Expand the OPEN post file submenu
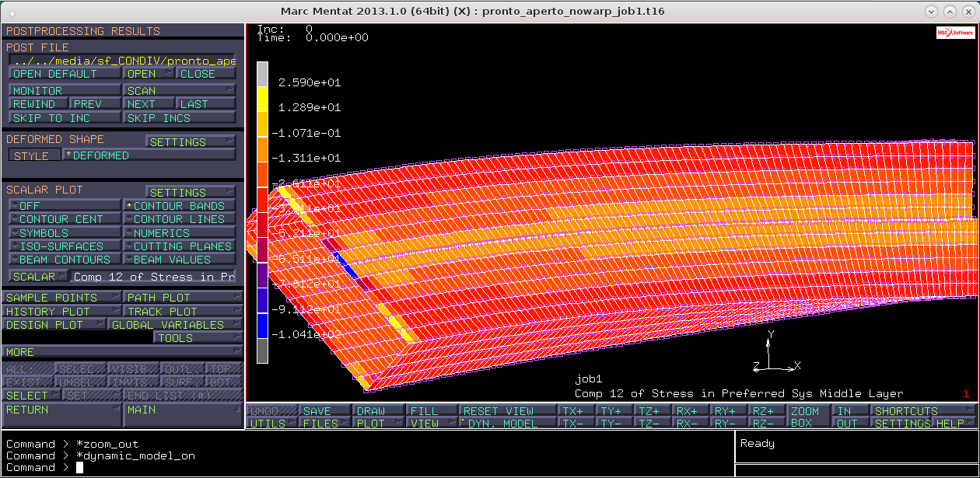980x478 pixels. pos(149,74)
